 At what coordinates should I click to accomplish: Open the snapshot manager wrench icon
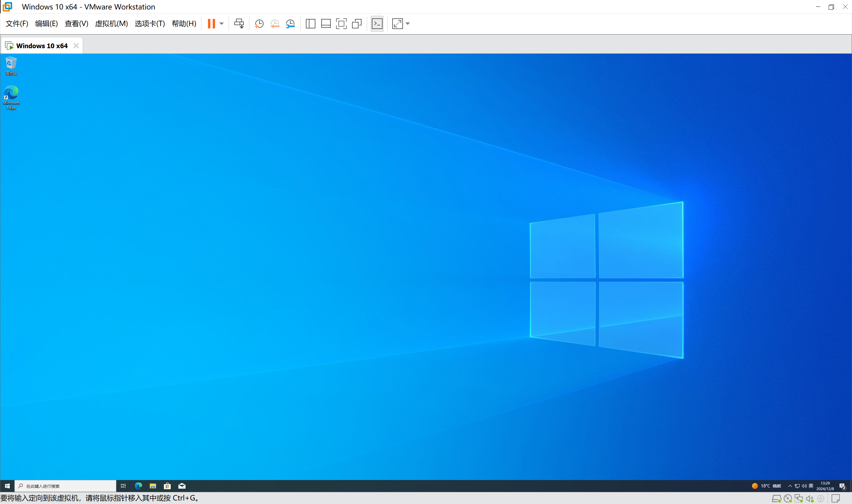(290, 23)
